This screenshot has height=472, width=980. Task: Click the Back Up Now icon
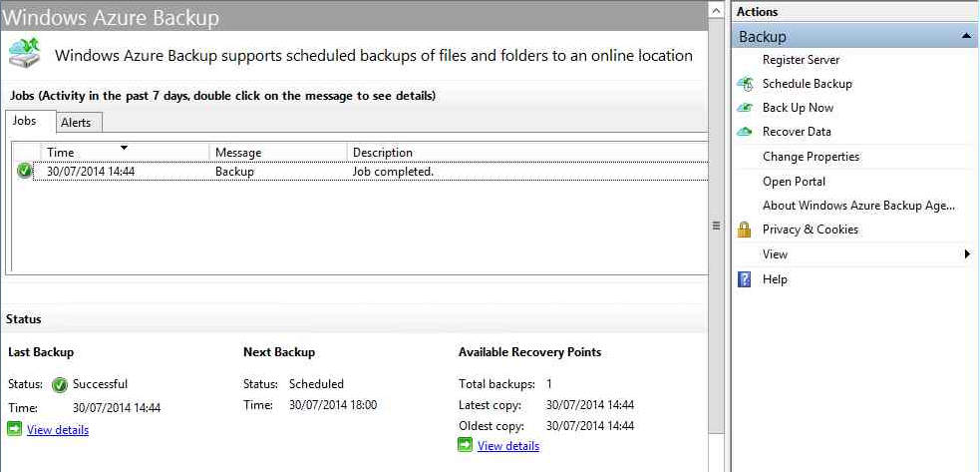[745, 108]
